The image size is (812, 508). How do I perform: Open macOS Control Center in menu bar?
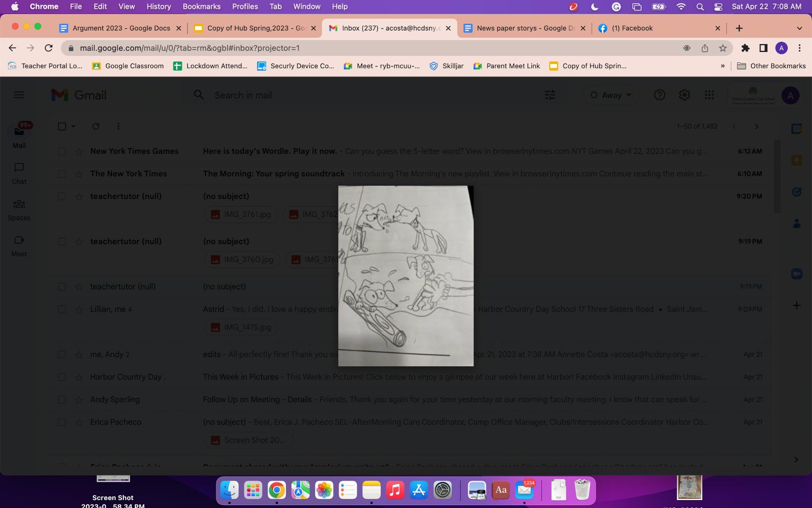pyautogui.click(x=718, y=6)
